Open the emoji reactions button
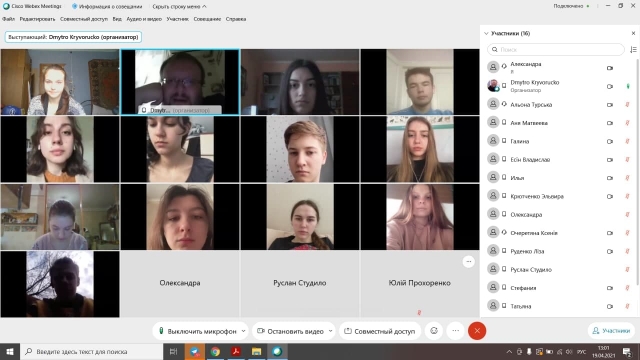The image size is (640, 360). (434, 331)
